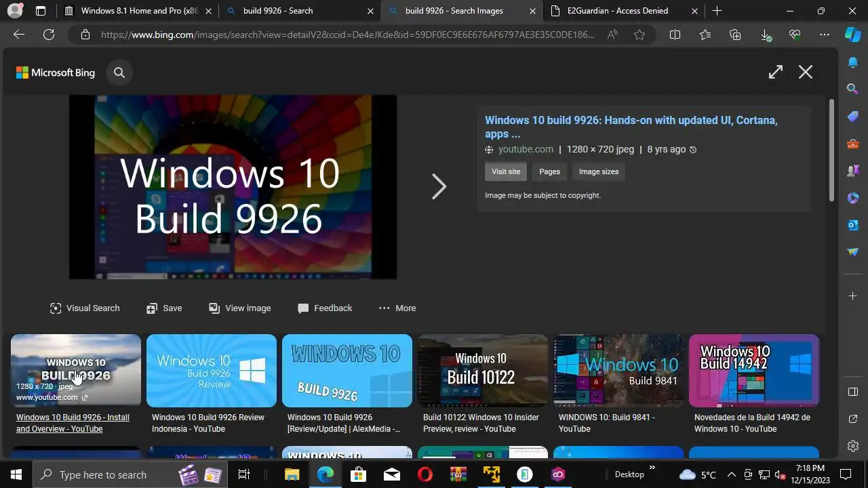Open Edge Settings and more menu
The height and width of the screenshot is (488, 868).
click(825, 35)
